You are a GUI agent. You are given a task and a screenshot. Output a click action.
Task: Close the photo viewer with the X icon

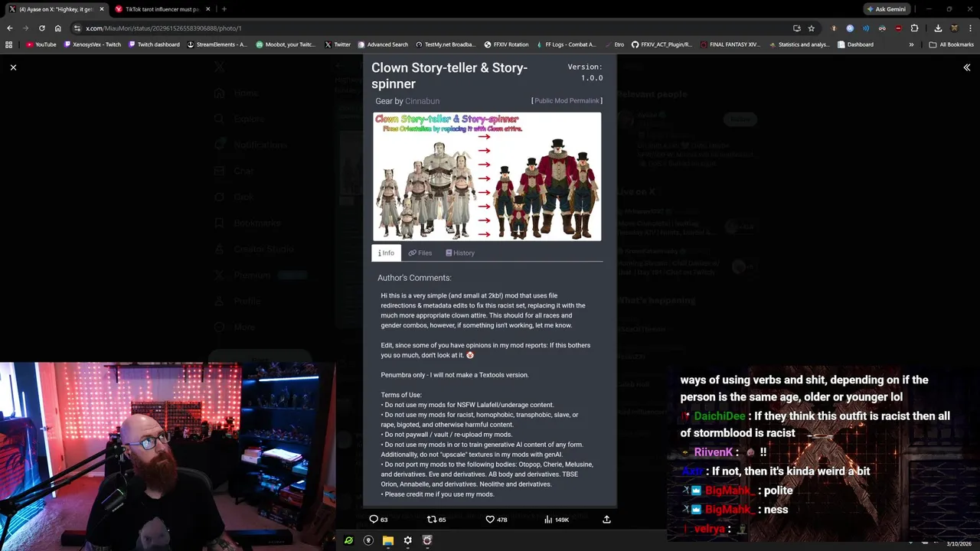[13, 67]
